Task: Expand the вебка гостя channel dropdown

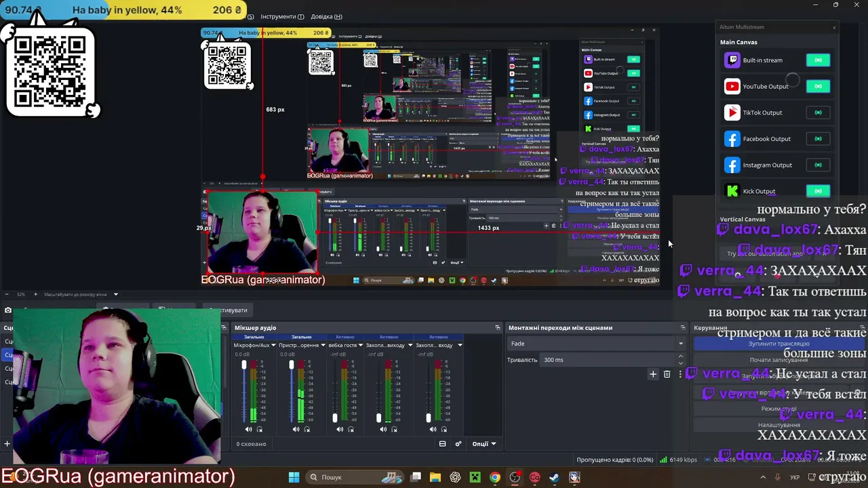Action: [361, 345]
